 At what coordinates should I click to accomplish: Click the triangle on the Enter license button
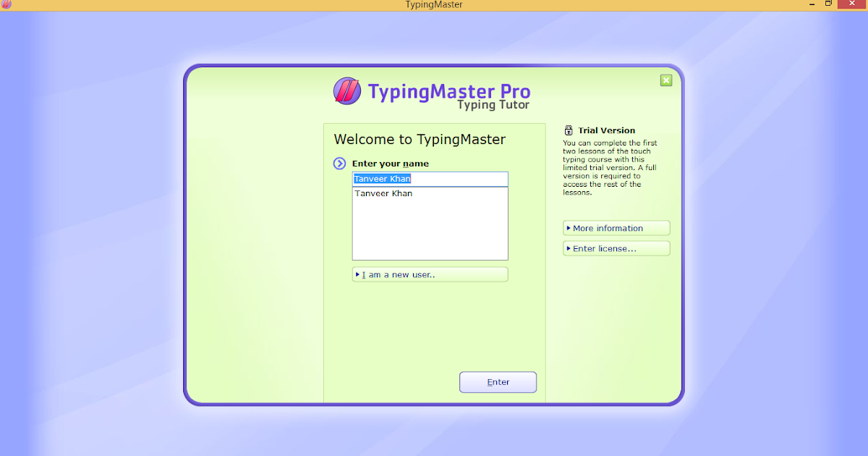pyautogui.click(x=567, y=248)
